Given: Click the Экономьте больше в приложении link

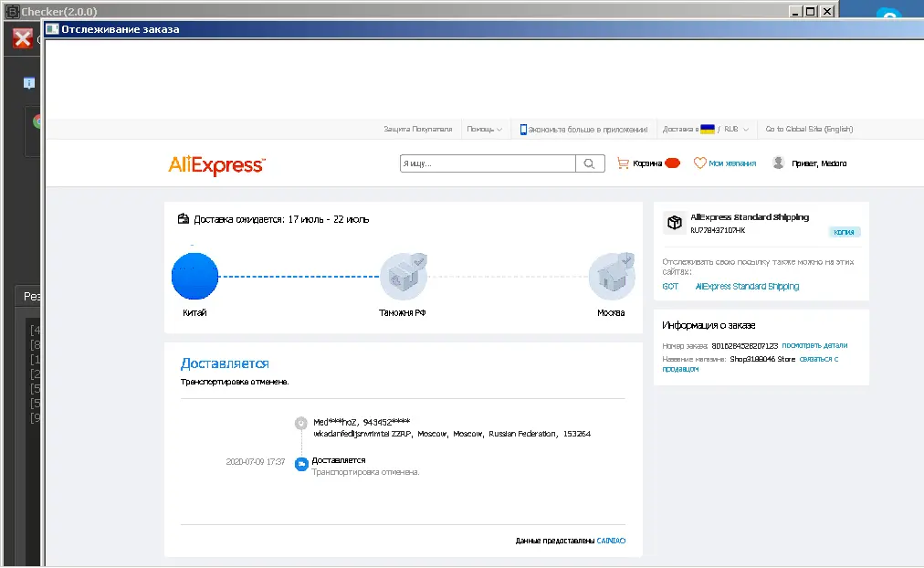Looking at the screenshot, I should tap(587, 129).
